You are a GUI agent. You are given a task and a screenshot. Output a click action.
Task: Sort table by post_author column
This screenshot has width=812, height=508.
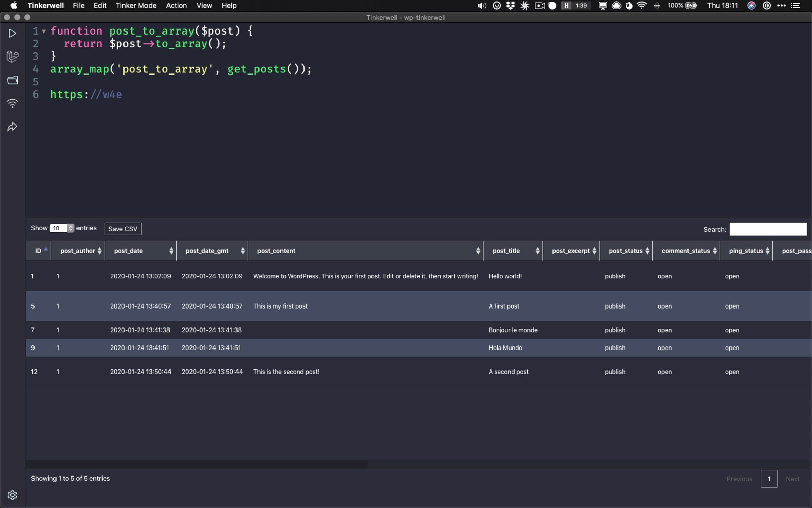[x=78, y=251]
